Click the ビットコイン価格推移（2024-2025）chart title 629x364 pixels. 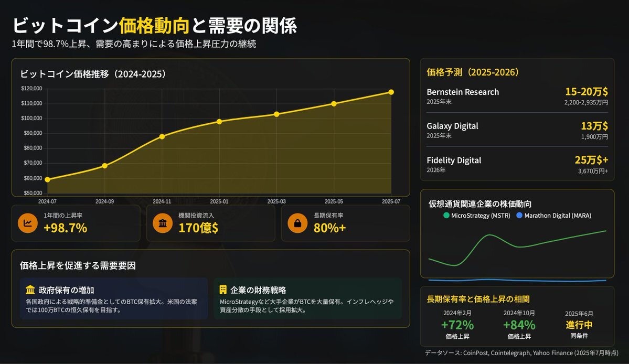(x=93, y=74)
